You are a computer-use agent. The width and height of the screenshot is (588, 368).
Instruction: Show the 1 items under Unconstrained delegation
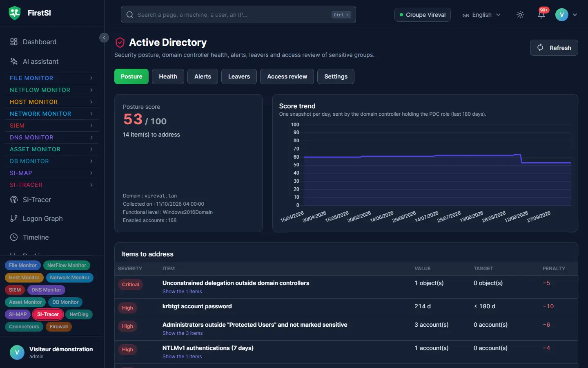click(182, 292)
